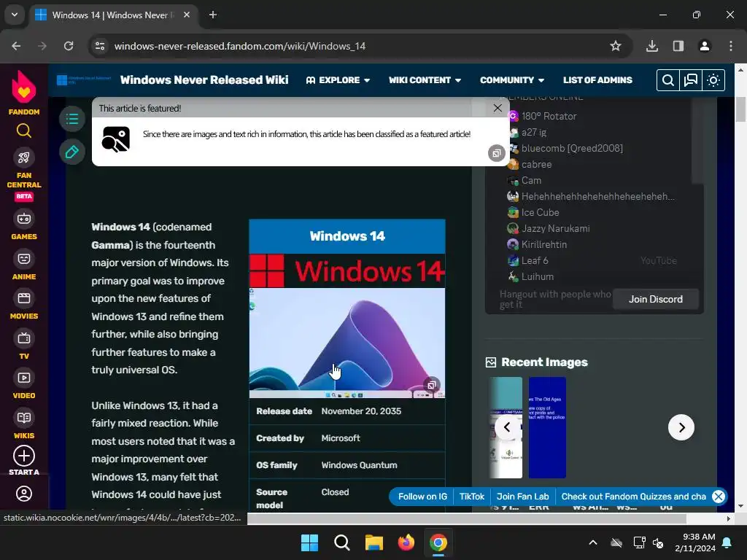Dismiss the bottom promo bar
This screenshot has height=560, width=747.
tap(719, 496)
